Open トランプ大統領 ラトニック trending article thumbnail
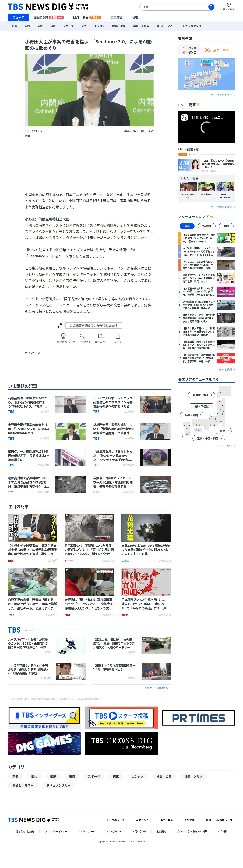This screenshot has width=243, height=868. [x=156, y=404]
